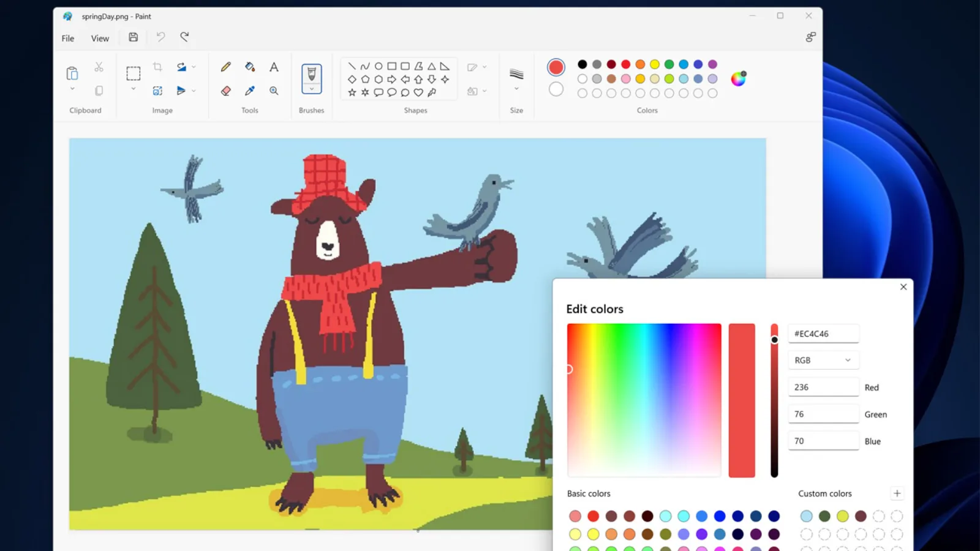
Task: Redo the last undone action
Action: click(184, 37)
